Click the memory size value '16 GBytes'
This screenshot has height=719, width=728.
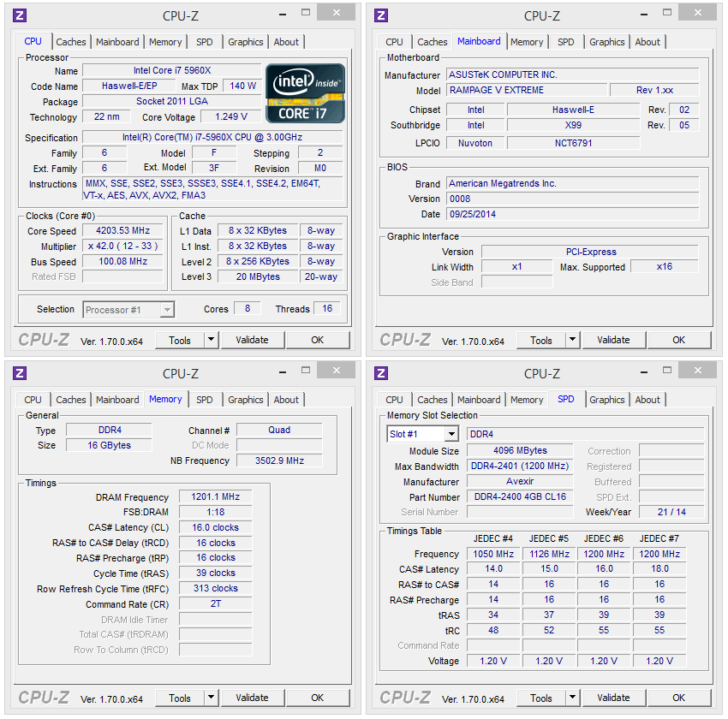[109, 445]
